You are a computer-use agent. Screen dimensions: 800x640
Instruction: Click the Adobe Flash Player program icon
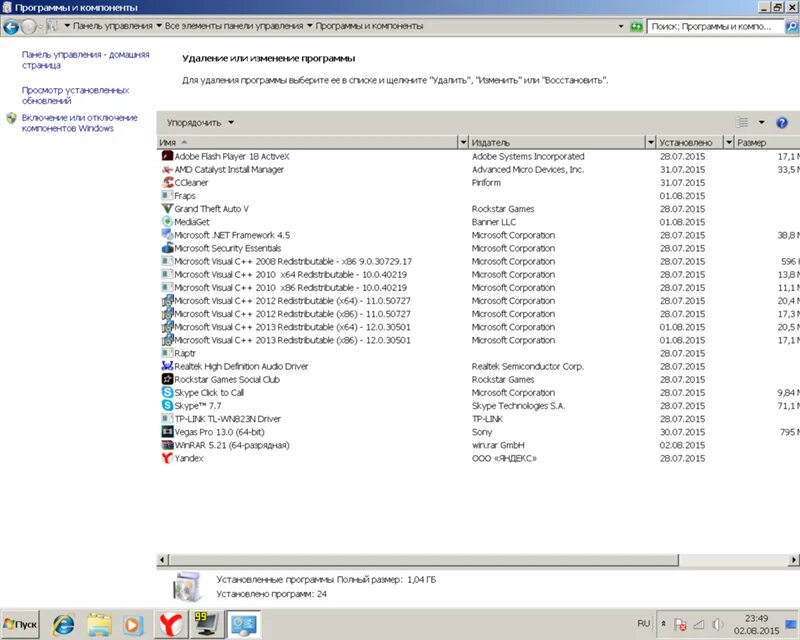(x=167, y=156)
